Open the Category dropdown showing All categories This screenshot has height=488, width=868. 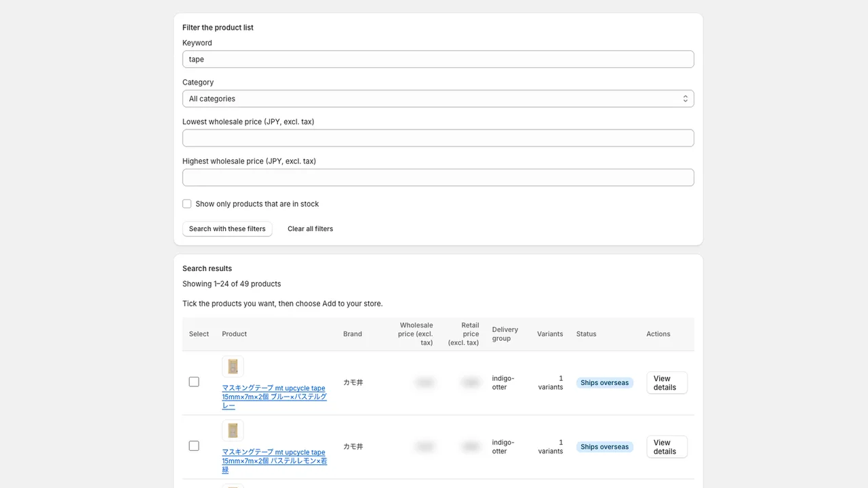pyautogui.click(x=438, y=98)
